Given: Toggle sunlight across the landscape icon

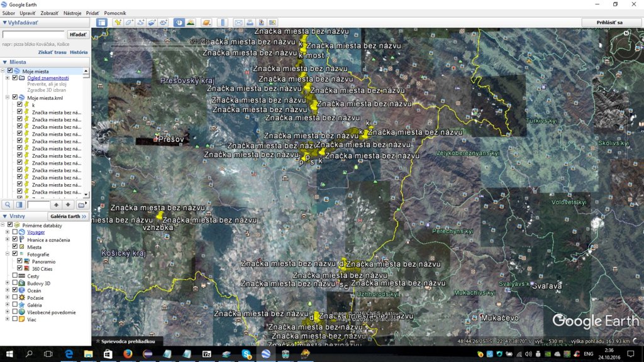Looking at the screenshot, I should click(191, 23).
